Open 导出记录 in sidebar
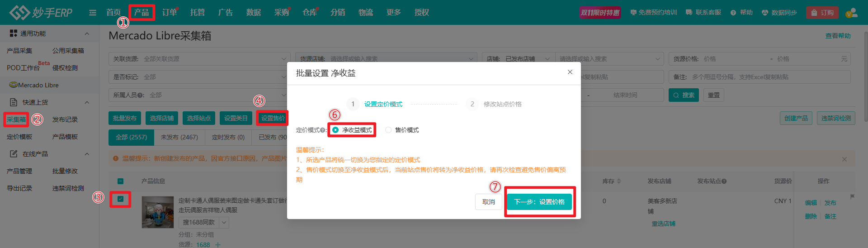Screen dimensions: 868x248 (19, 188)
